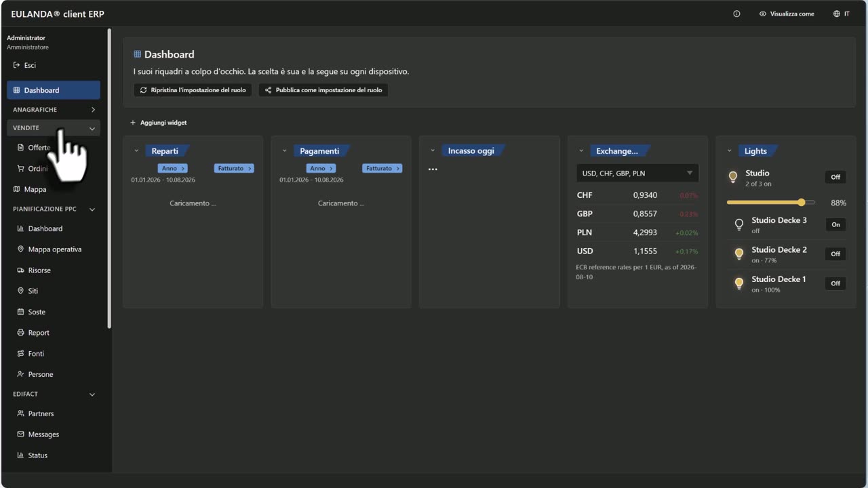Turn Studio Decke 1 Off
Screen dimensions: 868x488
point(835,283)
